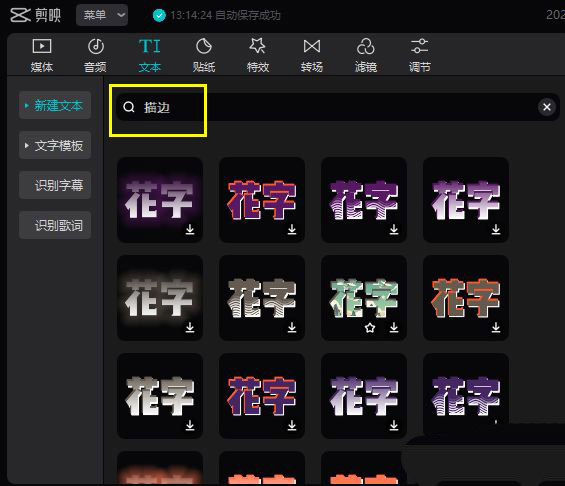This screenshot has height=486, width=565.
Task: Favorite the green camouflage 花字 style star
Action: point(370,327)
